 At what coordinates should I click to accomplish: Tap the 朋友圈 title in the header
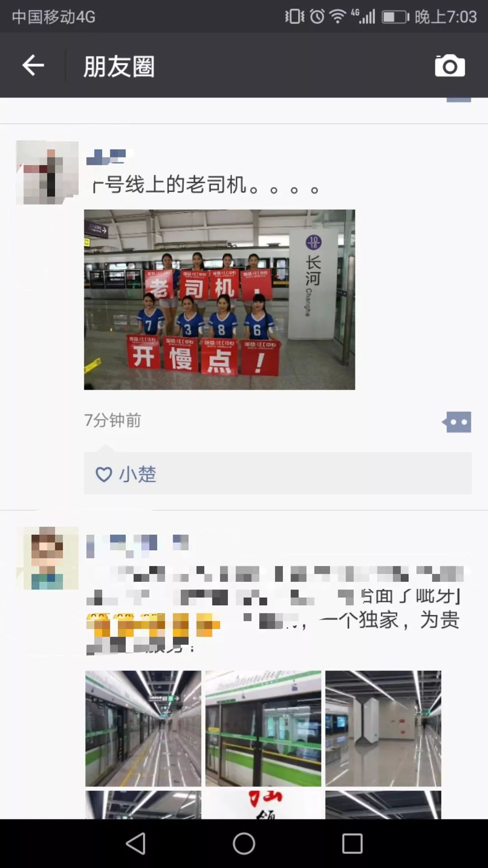click(119, 66)
